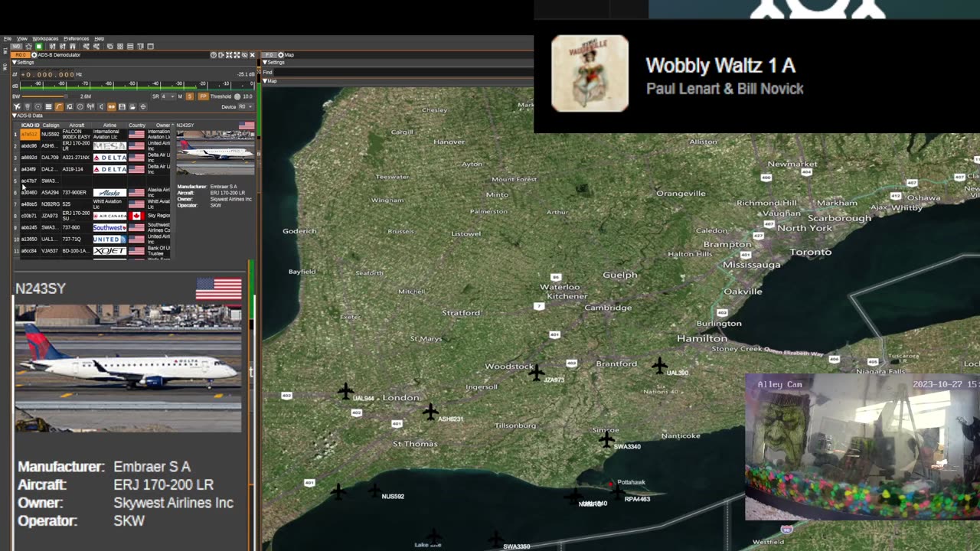Open ADS-B Demodulator help icon

[214, 55]
